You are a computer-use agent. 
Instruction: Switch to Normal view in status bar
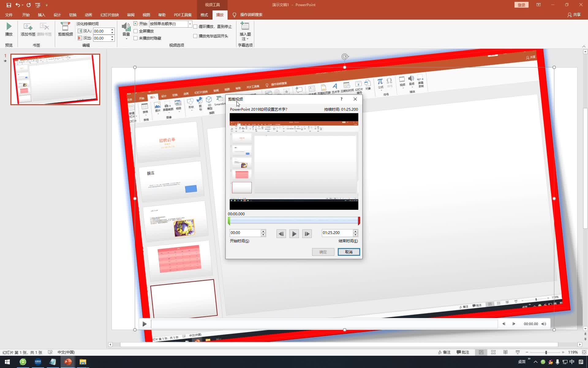[481, 352]
